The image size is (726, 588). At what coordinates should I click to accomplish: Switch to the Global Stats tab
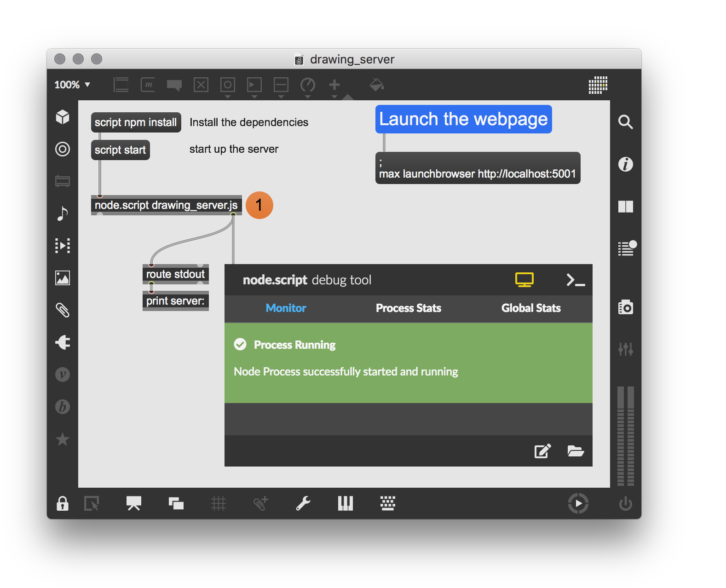(x=530, y=308)
